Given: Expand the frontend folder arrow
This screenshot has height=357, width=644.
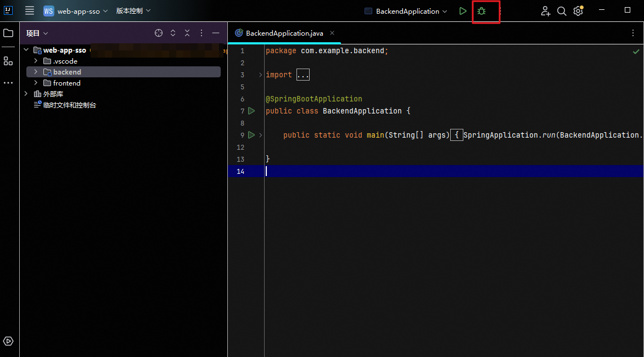Looking at the screenshot, I should pyautogui.click(x=36, y=82).
